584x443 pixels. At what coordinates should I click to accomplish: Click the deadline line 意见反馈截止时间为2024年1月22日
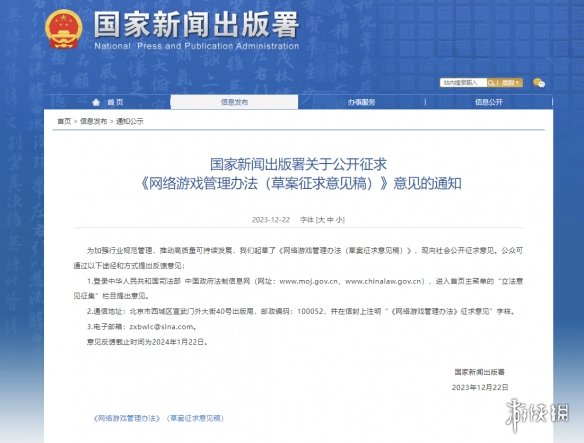(x=147, y=342)
